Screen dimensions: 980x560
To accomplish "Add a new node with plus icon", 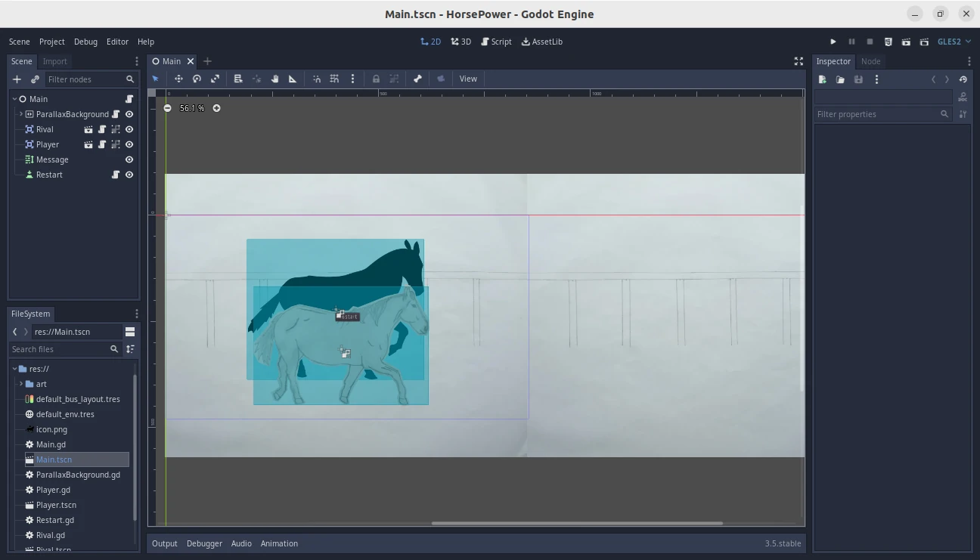I will coord(17,79).
